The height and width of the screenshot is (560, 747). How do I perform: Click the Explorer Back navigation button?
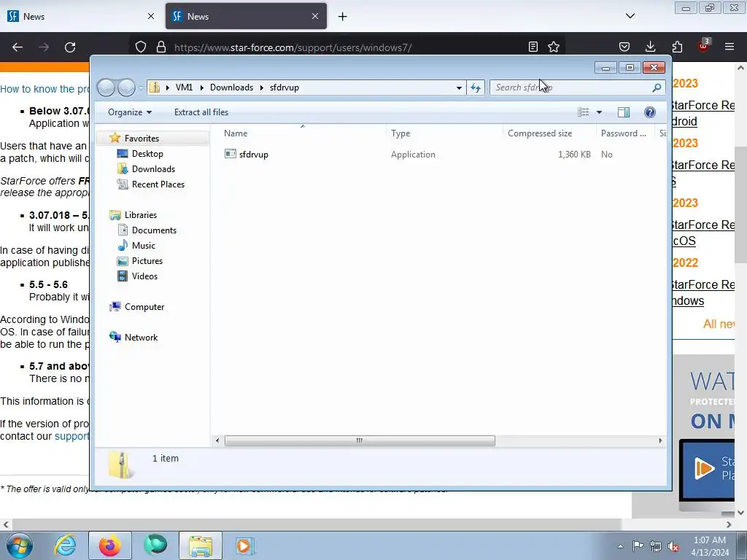coord(107,87)
